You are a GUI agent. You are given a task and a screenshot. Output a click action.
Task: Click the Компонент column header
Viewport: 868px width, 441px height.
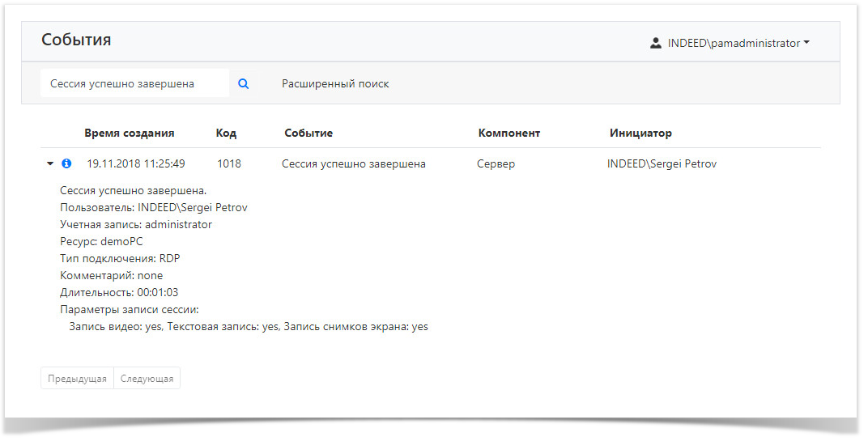[x=508, y=133]
